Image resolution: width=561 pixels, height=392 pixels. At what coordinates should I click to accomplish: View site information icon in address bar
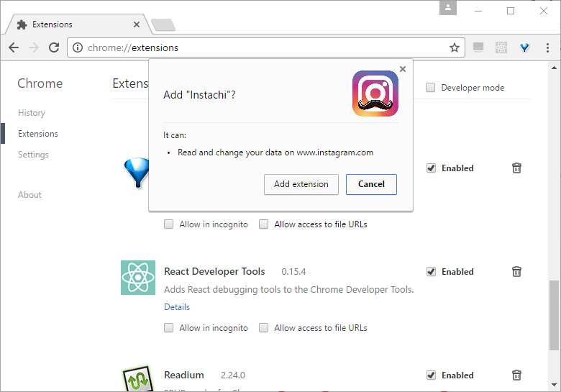(78, 47)
